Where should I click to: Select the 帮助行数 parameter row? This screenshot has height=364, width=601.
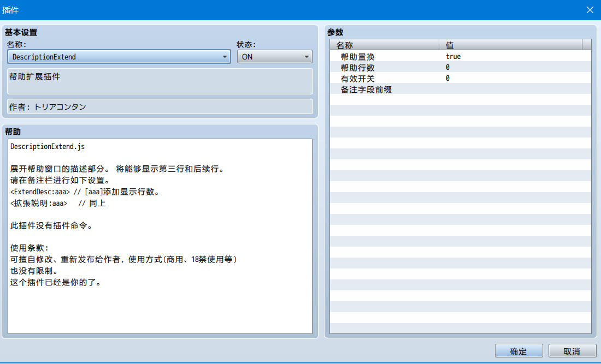461,67
